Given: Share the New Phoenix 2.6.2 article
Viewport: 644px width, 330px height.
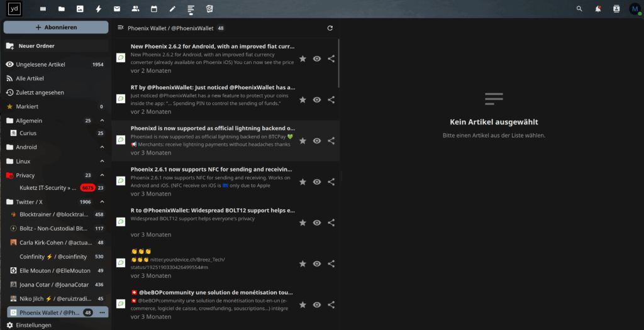Looking at the screenshot, I should click(x=331, y=58).
